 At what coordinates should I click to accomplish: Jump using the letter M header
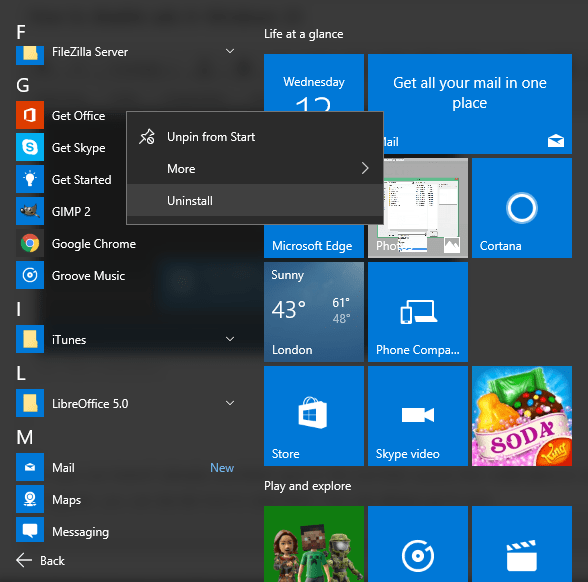click(25, 437)
